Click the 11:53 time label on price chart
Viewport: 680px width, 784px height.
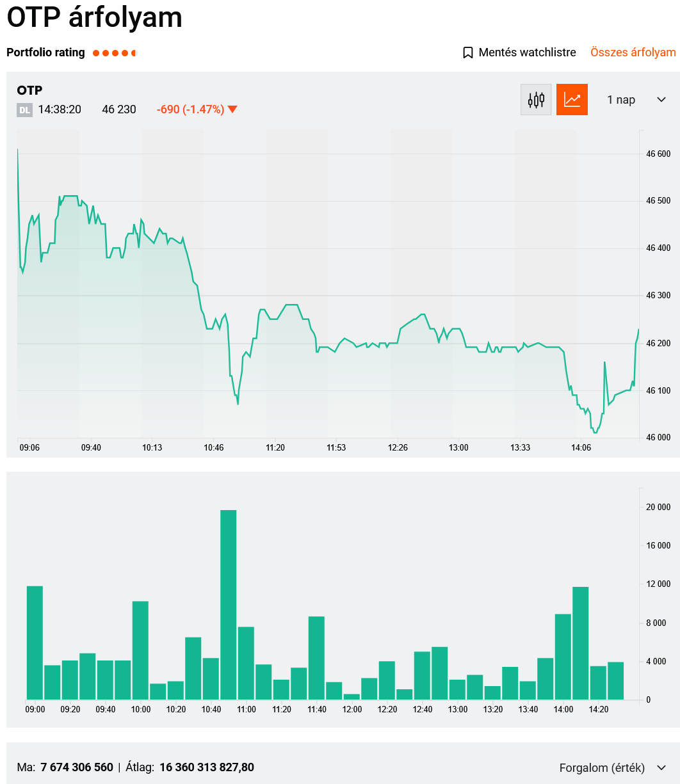336,448
